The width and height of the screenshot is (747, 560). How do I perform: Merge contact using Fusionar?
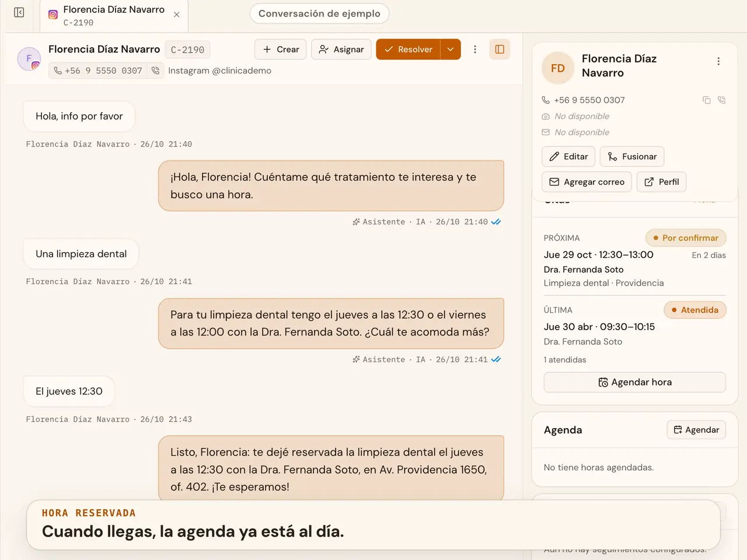(632, 156)
